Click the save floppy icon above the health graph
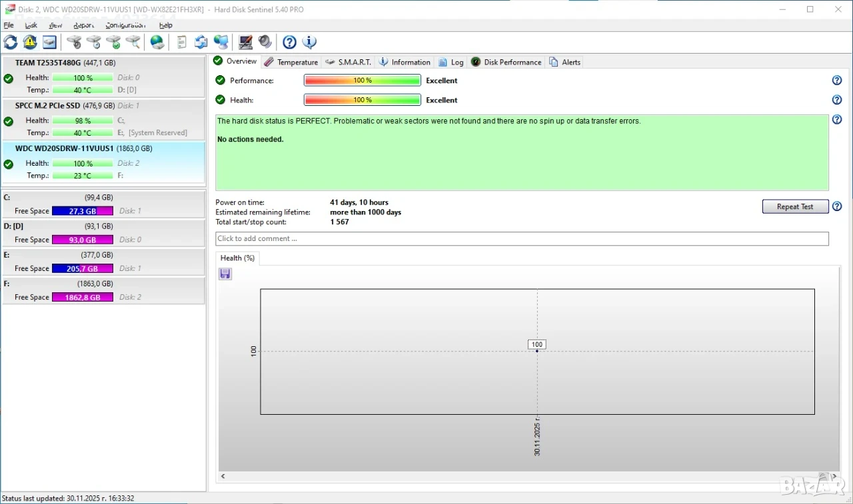Image resolution: width=853 pixels, height=504 pixels. point(225,274)
